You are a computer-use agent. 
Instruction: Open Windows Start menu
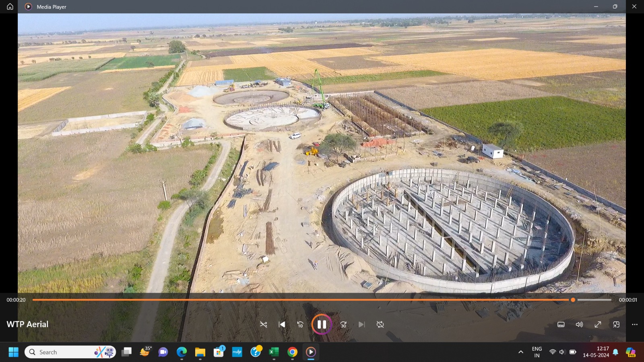[x=13, y=352]
